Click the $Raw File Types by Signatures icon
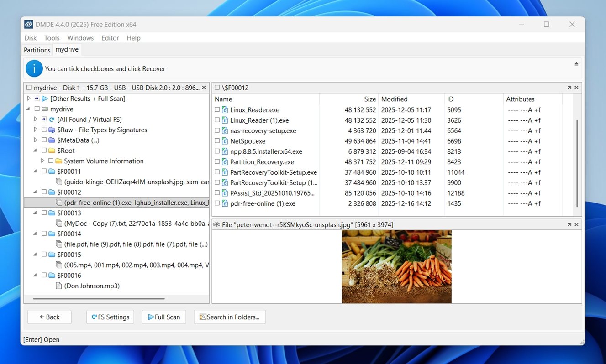 (51, 130)
